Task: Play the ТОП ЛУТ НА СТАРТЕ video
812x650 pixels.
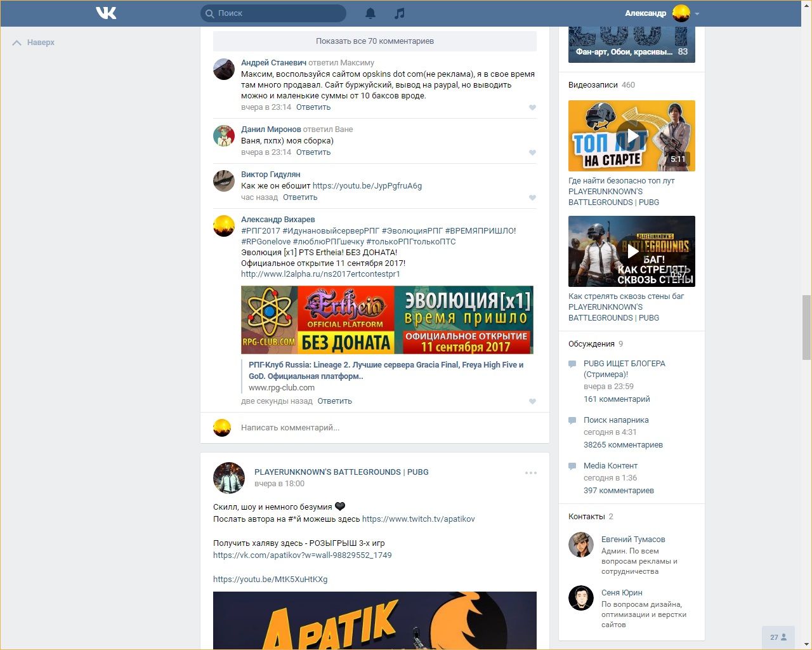Action: [632, 136]
